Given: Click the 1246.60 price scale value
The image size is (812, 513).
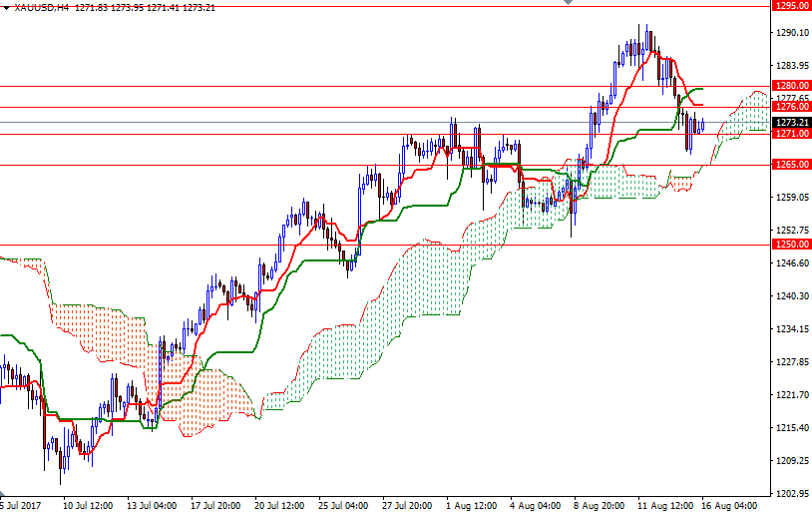Looking at the screenshot, I should (x=792, y=262).
